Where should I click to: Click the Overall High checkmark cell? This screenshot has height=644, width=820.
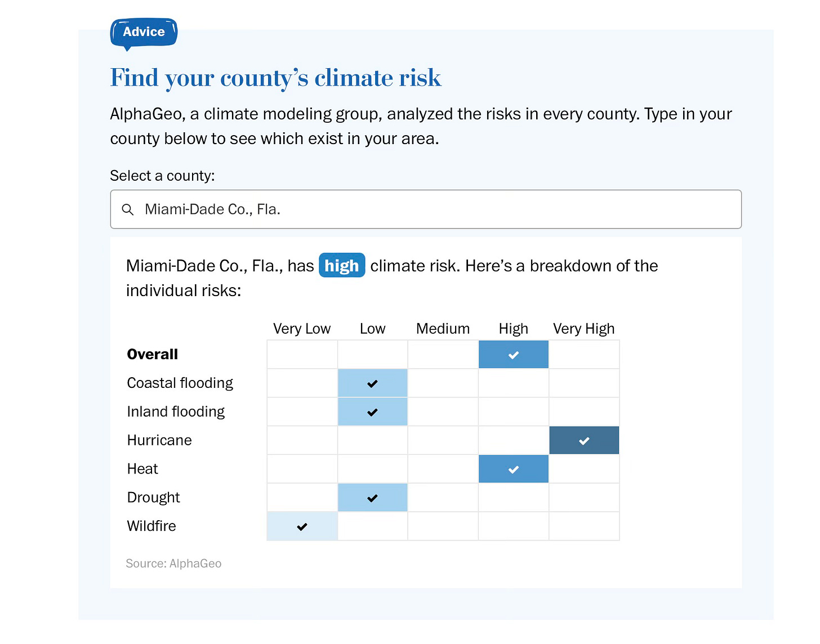pos(514,355)
